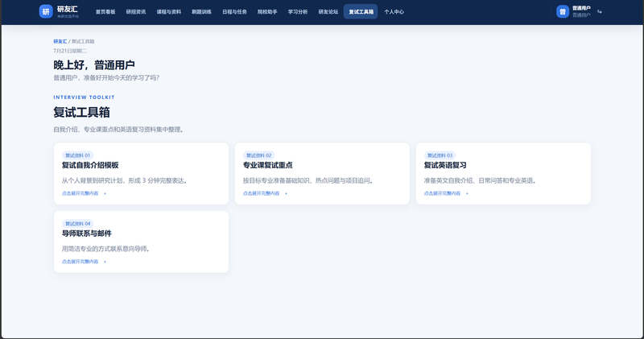Click the 研友汇 breadcrumb link
The image size is (644, 339).
pyautogui.click(x=60, y=42)
